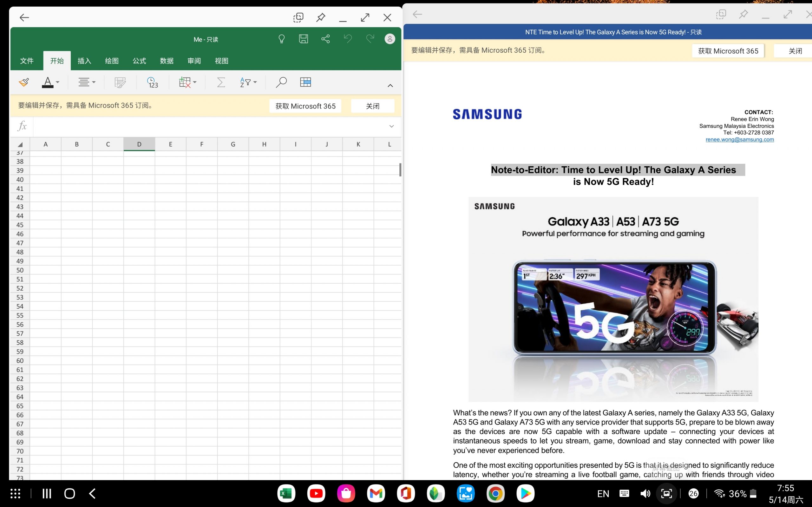Screen dimensions: 812x507
Task: Open the 文件 tab
Action: [x=27, y=61]
